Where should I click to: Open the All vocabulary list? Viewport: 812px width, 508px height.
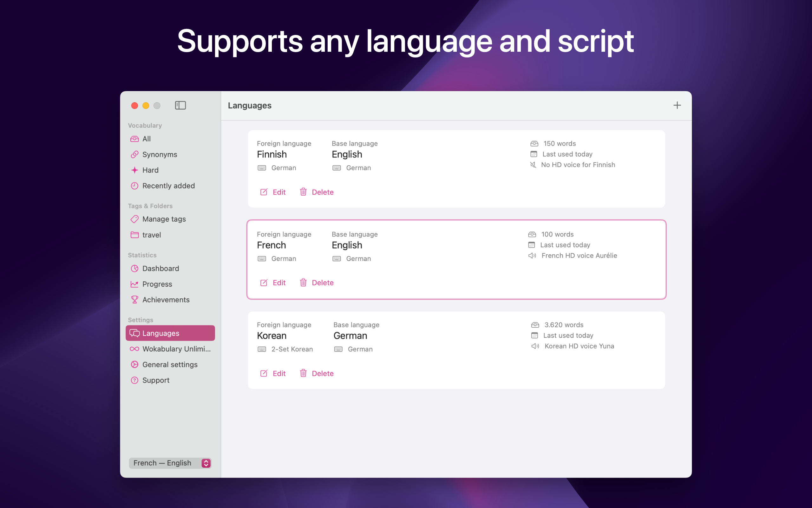click(170, 139)
